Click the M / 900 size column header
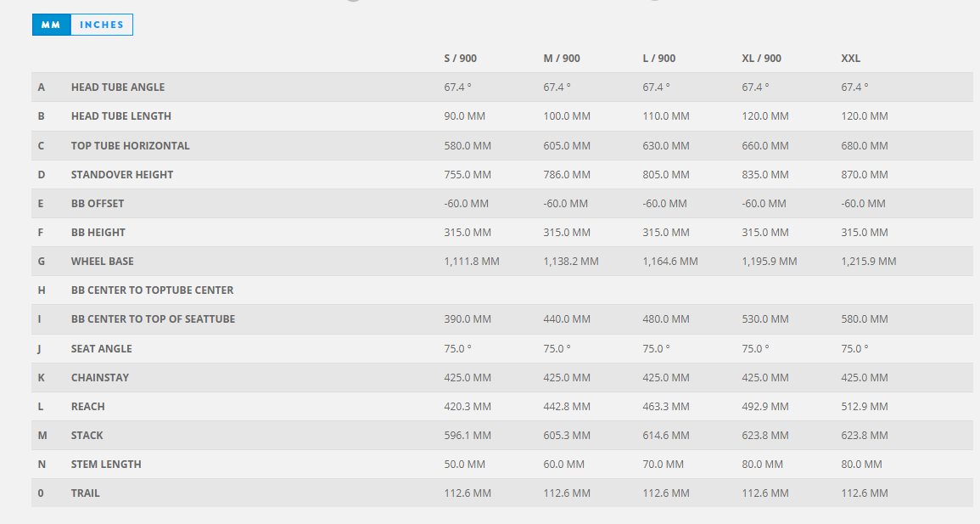Screen dimensions: 980x524 click(562, 59)
